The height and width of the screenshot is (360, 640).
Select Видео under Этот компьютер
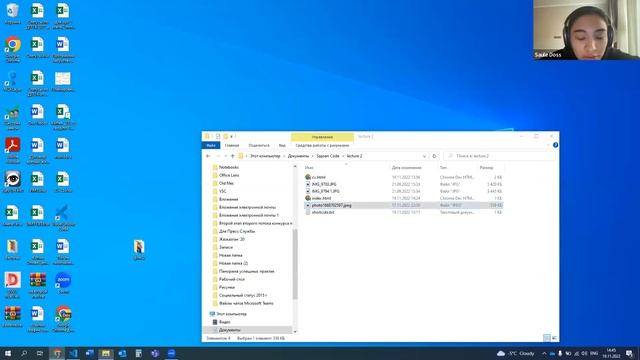(x=224, y=322)
